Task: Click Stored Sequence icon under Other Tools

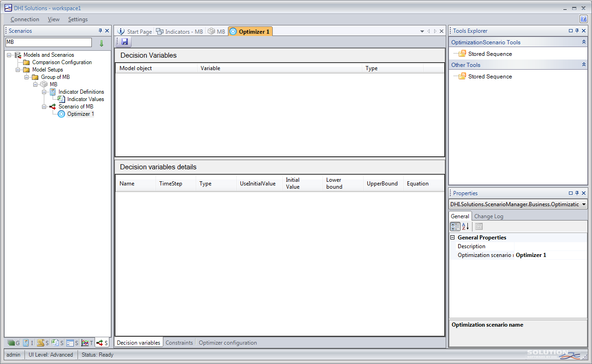Action: 462,76
